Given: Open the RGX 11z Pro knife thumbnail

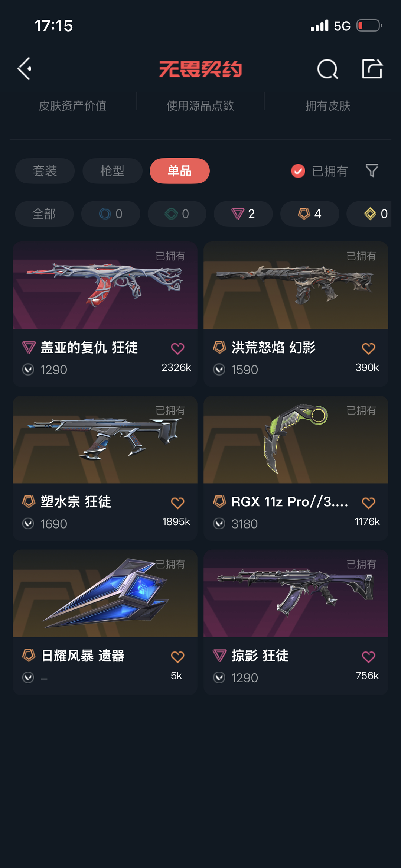Looking at the screenshot, I should click(296, 439).
